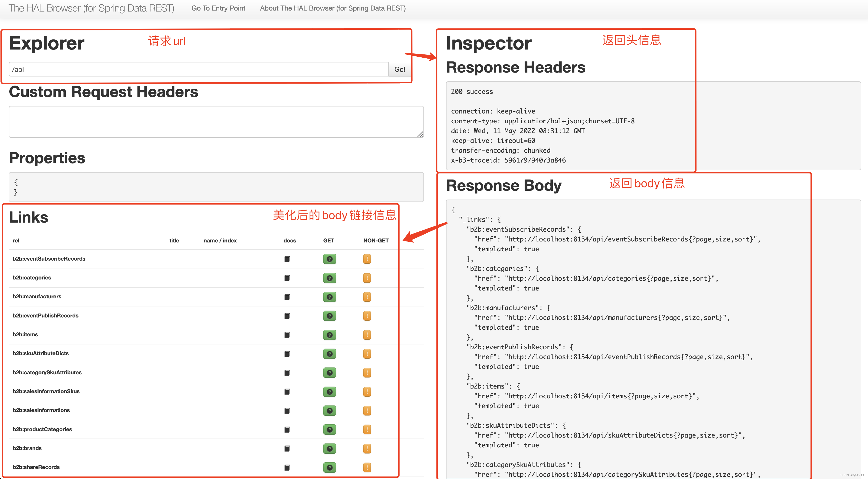Open docs icon for b2b:brands
Screen dimensions: 868x479
coord(287,448)
